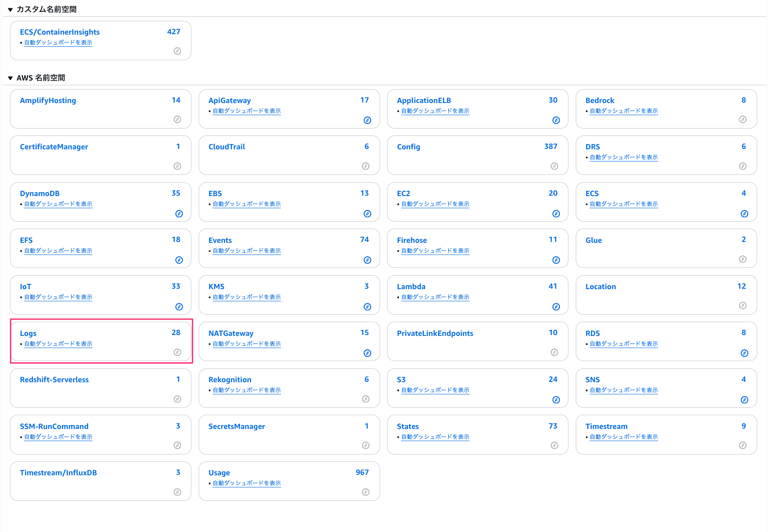The width and height of the screenshot is (768, 532).
Task: Click the compass icon on DRS card
Action: coord(743,166)
